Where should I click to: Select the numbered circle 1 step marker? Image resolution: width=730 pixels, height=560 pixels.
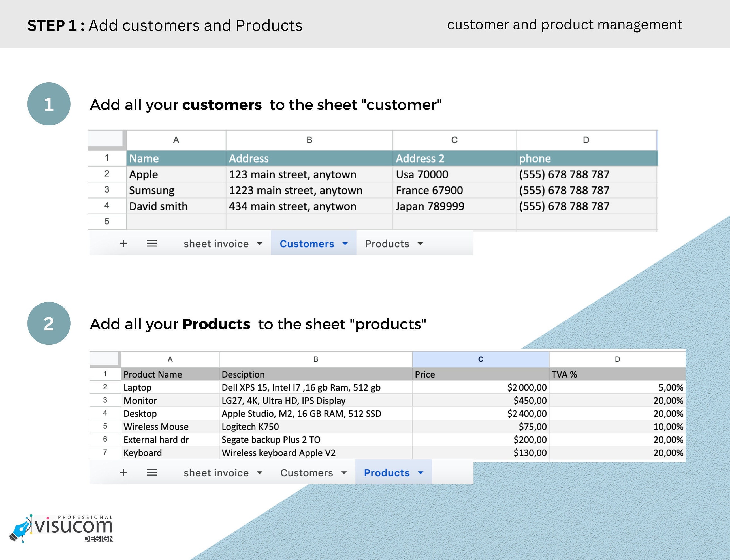pos(49,104)
